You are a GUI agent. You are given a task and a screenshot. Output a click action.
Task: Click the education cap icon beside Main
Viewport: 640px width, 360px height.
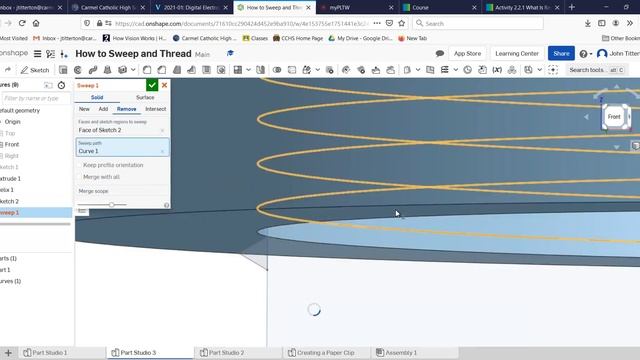point(230,53)
